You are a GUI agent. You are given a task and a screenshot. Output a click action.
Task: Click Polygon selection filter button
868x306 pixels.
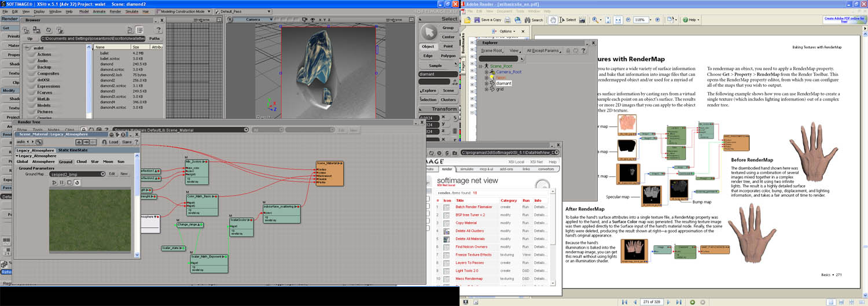click(448, 56)
